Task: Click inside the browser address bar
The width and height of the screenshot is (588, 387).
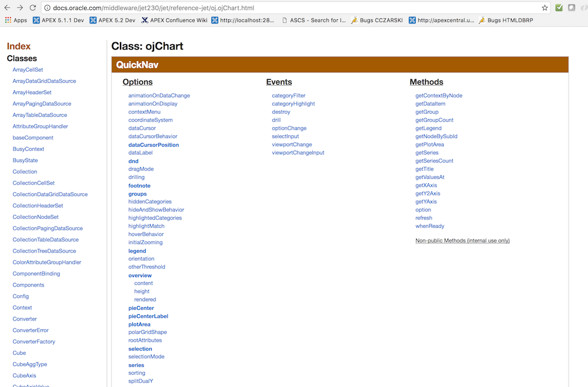Action: [235, 8]
